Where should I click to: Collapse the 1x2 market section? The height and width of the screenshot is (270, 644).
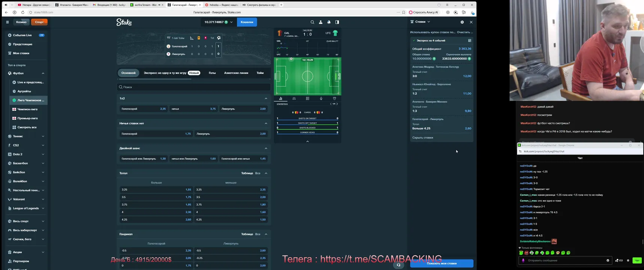[266, 98]
